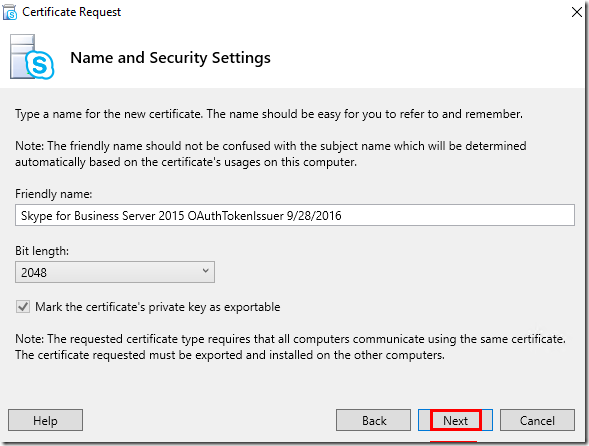The height and width of the screenshot is (446, 589).
Task: Click 'Mark the certificate's private key as exportable' label
Action: pos(158,307)
